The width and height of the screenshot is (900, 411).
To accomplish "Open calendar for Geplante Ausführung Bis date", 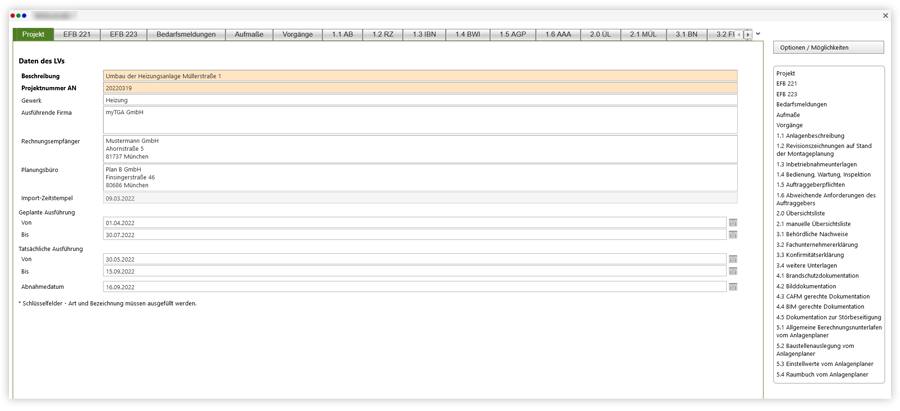I will pos(733,235).
